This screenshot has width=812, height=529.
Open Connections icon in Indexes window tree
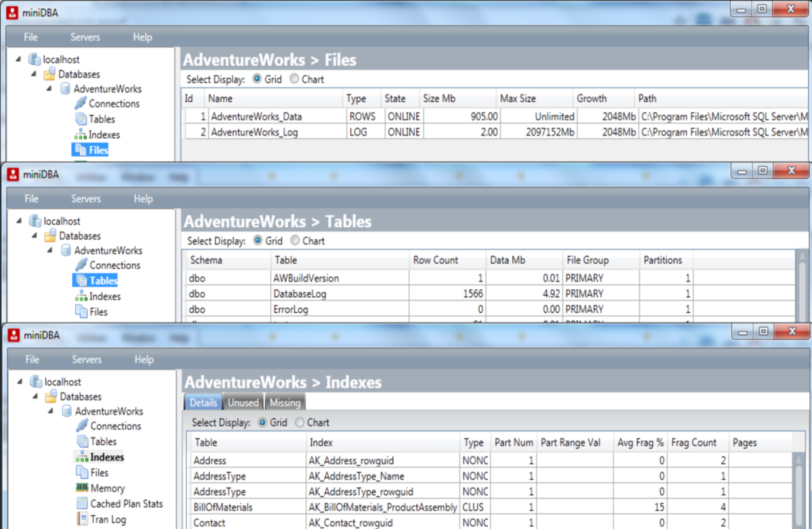click(82, 426)
